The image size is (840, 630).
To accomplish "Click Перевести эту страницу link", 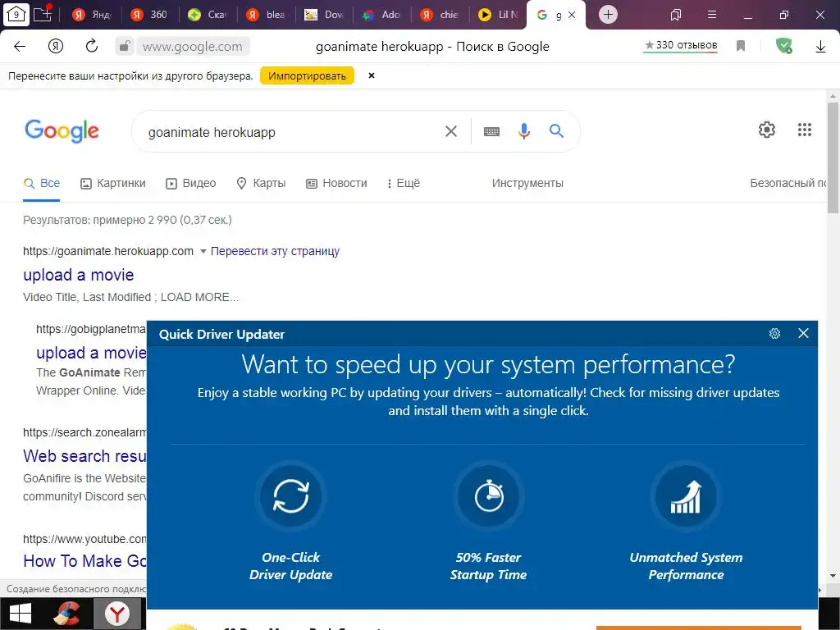I will [x=275, y=251].
